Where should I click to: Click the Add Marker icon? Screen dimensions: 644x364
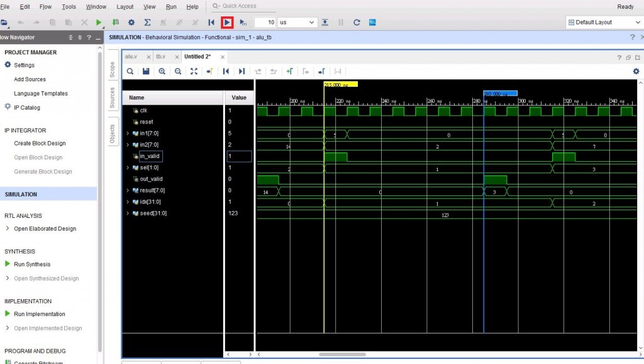(289, 71)
